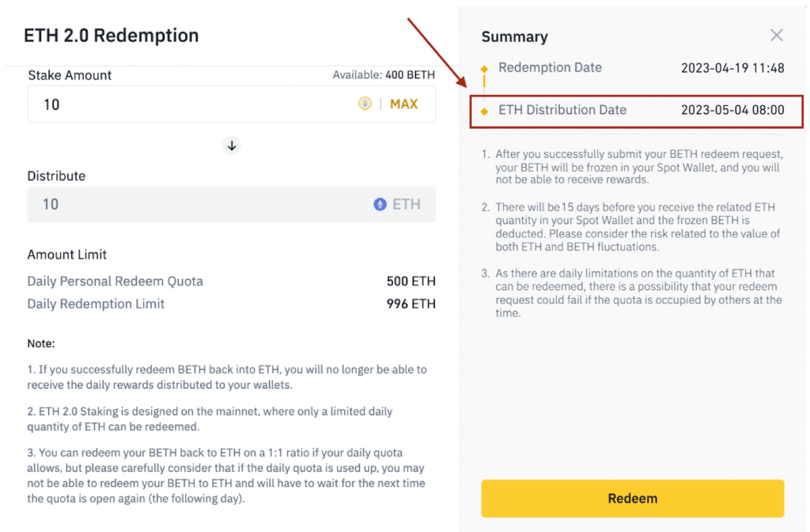Click the yellow Redeem button
Screen dimensions: 810x532
(632, 498)
